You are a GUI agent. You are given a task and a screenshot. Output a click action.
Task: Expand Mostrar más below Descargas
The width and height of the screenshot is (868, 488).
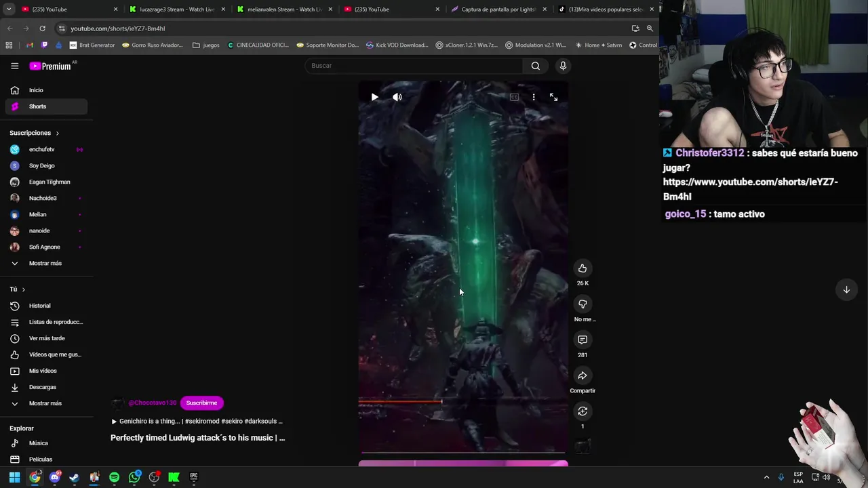point(46,403)
